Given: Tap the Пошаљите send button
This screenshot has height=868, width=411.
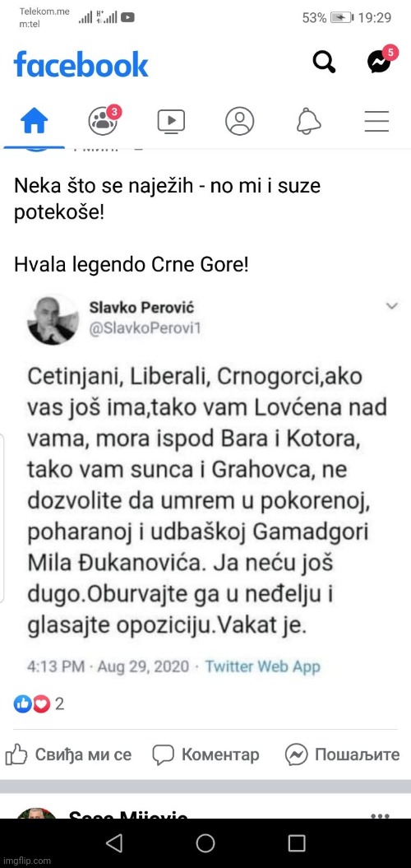Looking at the screenshot, I should pyautogui.click(x=343, y=754).
